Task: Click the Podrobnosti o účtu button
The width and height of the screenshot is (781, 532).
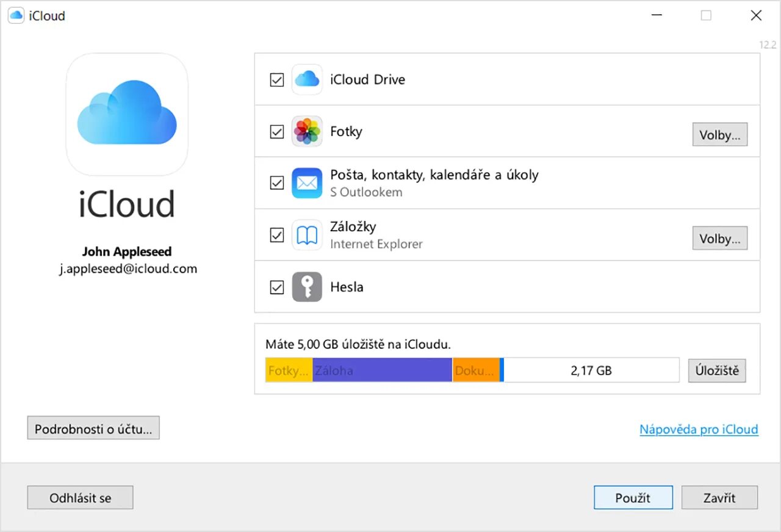Action: (93, 428)
